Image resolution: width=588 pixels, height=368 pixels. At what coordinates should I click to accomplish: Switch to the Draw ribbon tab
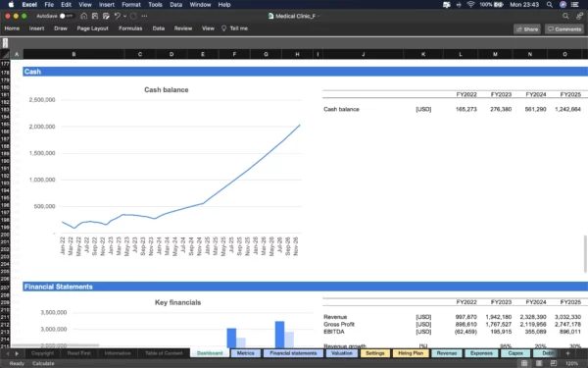[61, 28]
